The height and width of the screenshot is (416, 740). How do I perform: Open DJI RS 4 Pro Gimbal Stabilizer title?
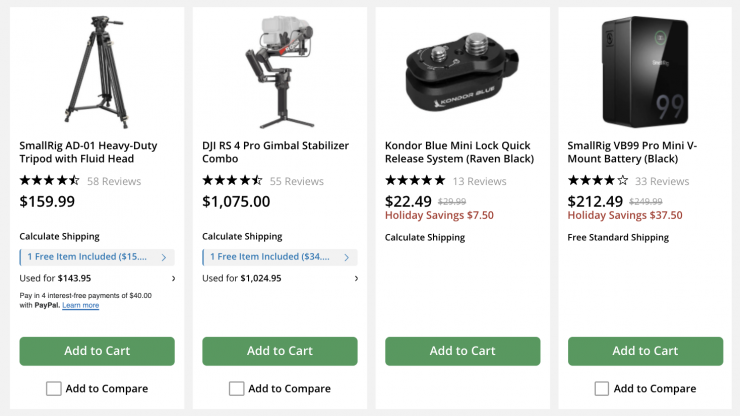[x=275, y=152]
